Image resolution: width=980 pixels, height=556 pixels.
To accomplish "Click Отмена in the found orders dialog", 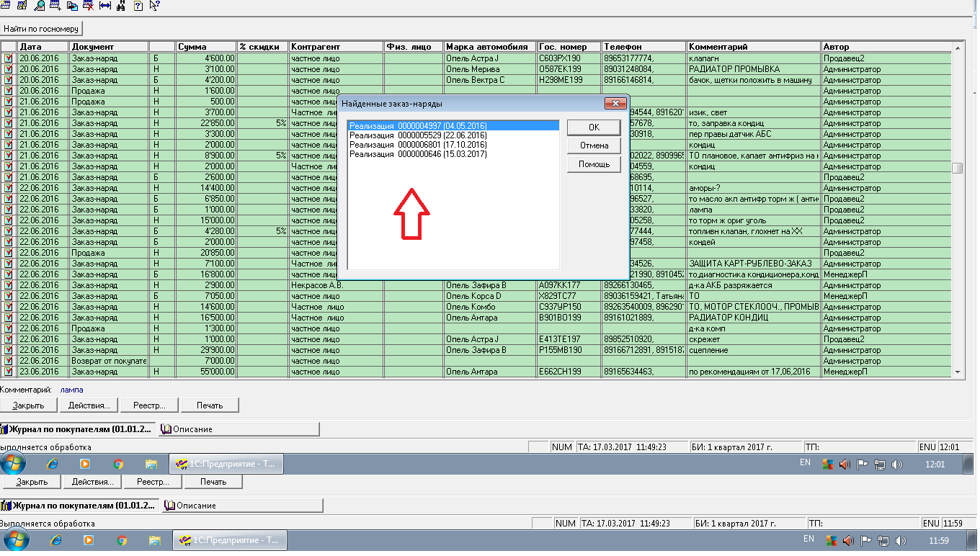I will click(593, 145).
